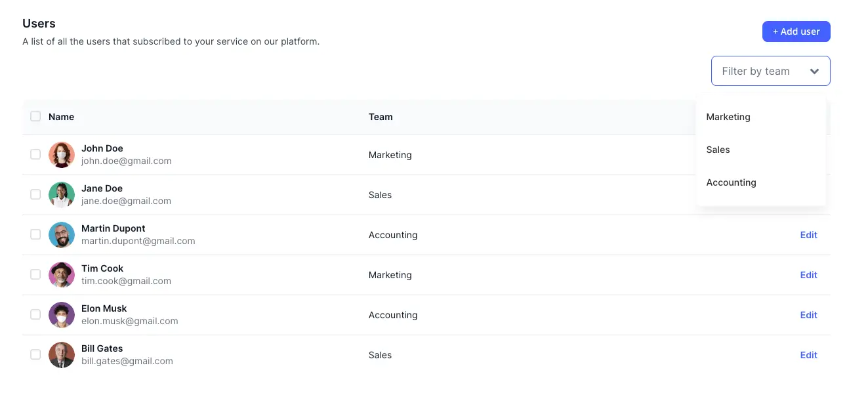Click Bill Gates' avatar picture
This screenshot has width=868, height=416.
coord(62,355)
